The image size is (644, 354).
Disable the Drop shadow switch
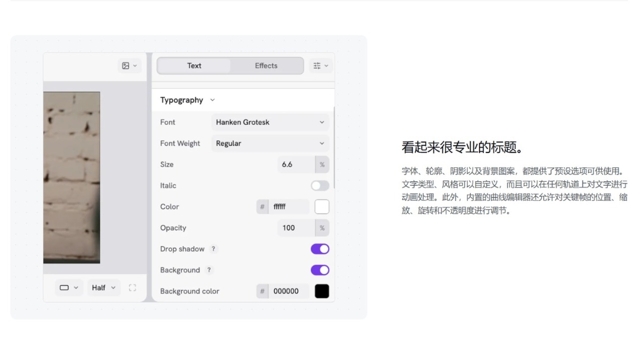point(320,249)
